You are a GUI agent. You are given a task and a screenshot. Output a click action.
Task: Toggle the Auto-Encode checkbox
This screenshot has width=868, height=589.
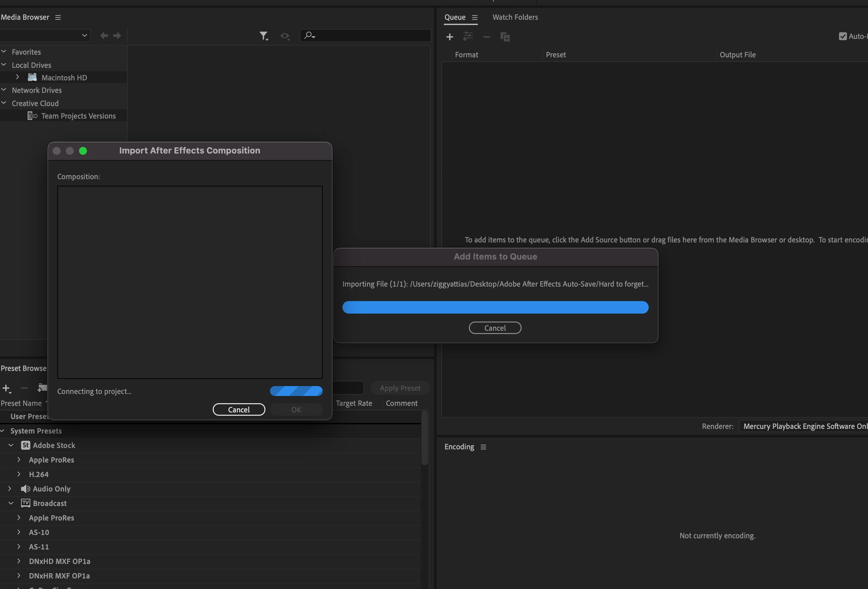(843, 36)
